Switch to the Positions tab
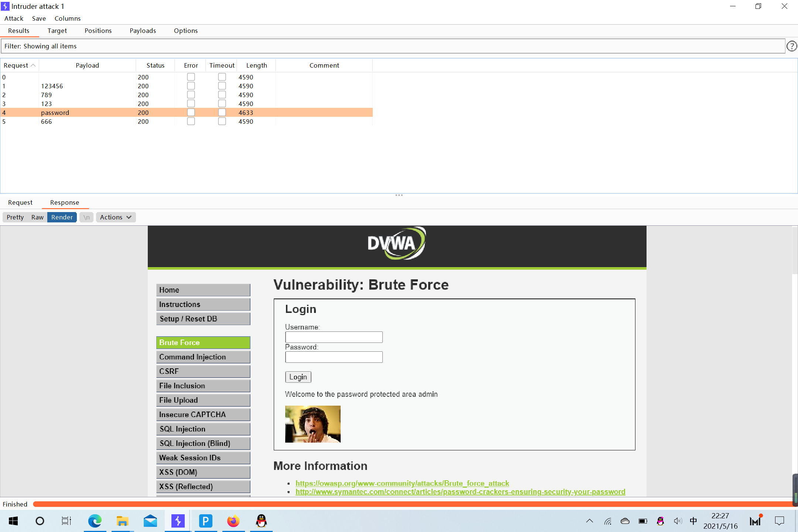 [x=98, y=30]
